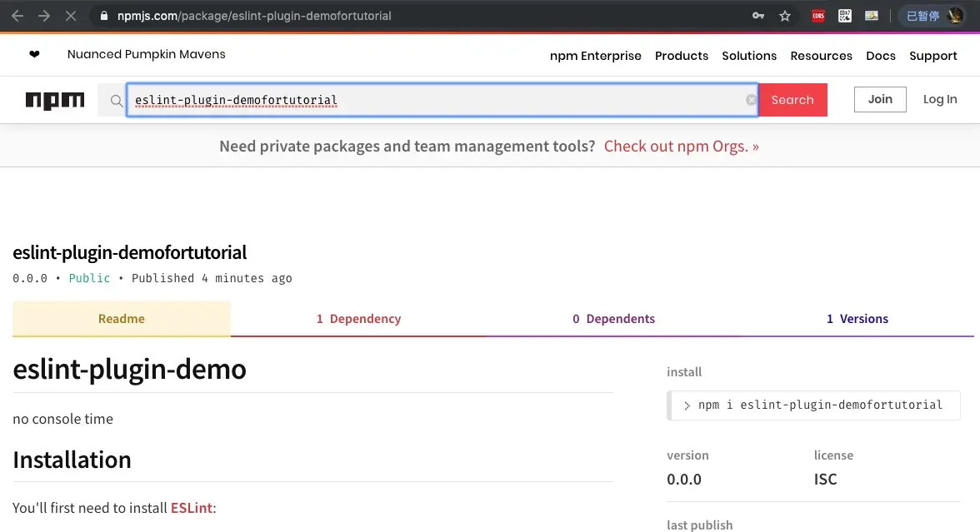980x532 pixels.
Task: Open saved passwords via the key icon
Action: click(x=758, y=16)
